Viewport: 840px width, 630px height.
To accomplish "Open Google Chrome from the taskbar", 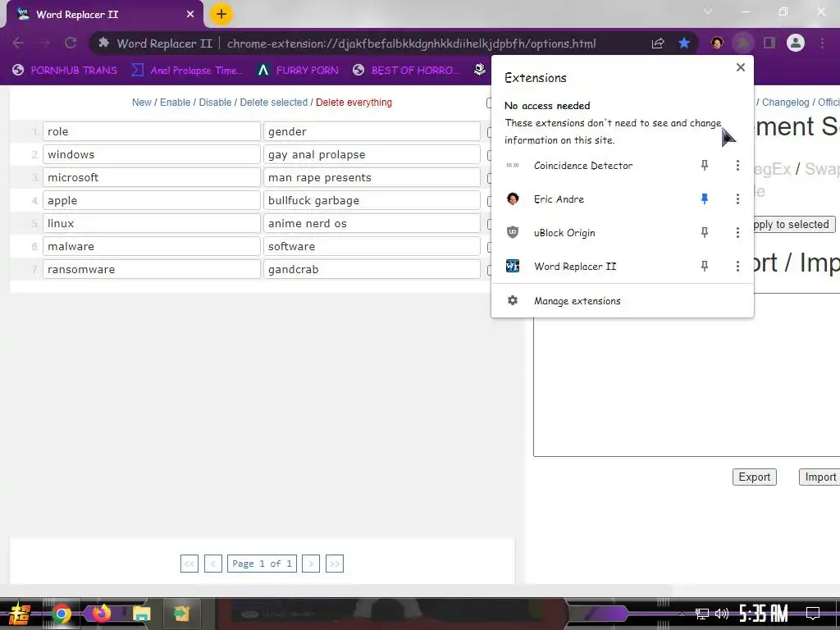I will coord(61,614).
